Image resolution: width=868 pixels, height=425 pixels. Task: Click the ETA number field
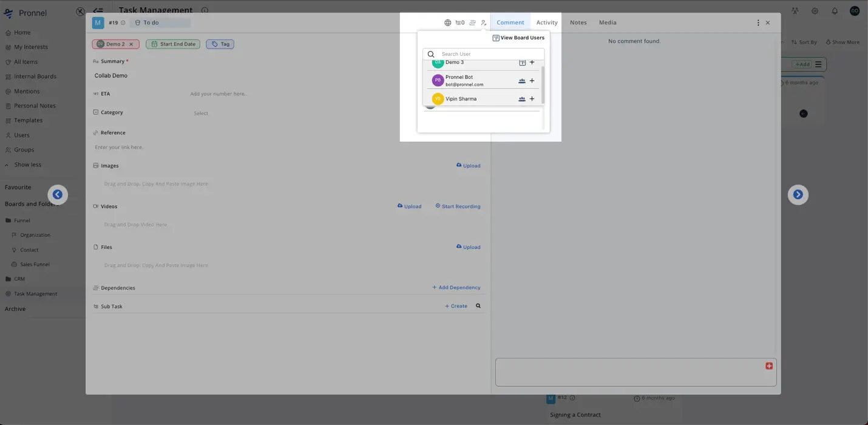click(x=219, y=94)
